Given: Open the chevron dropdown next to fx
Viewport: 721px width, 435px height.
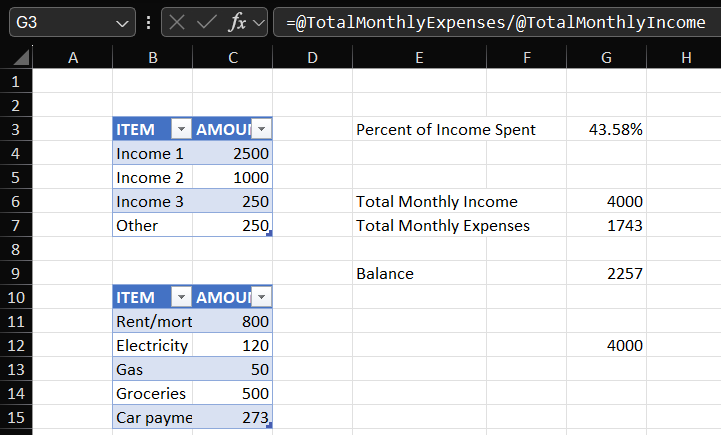Looking at the screenshot, I should (258, 22).
